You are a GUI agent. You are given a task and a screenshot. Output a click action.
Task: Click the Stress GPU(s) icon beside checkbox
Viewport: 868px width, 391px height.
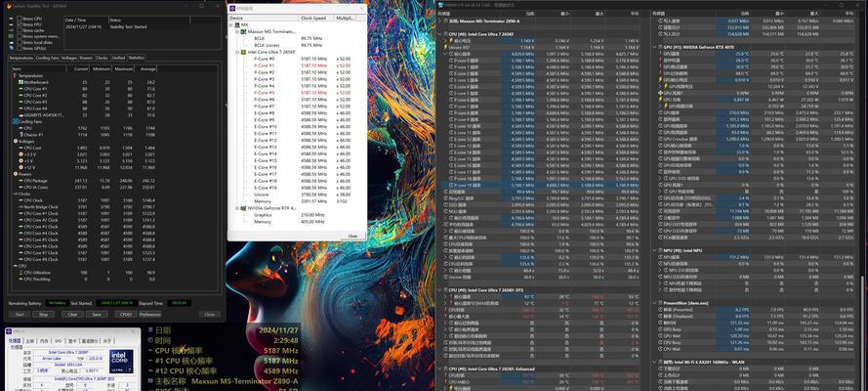pos(12,48)
